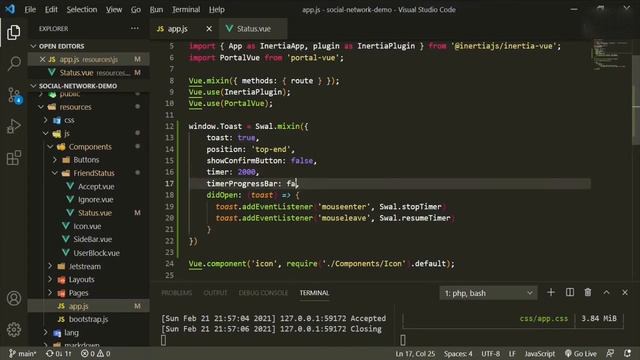Open Accept.vue file
Image resolution: width=640 pixels, height=360 pixels.
click(96, 187)
